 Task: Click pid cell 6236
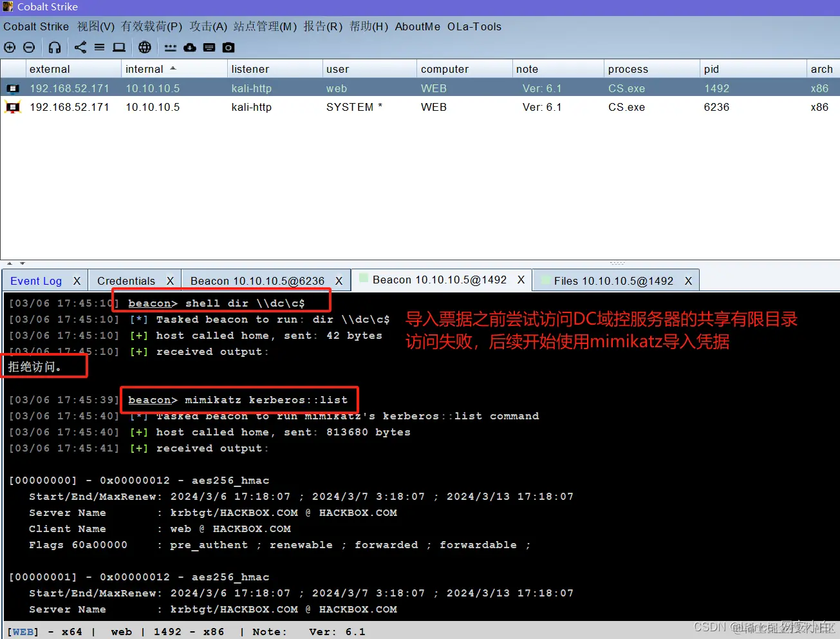(716, 107)
